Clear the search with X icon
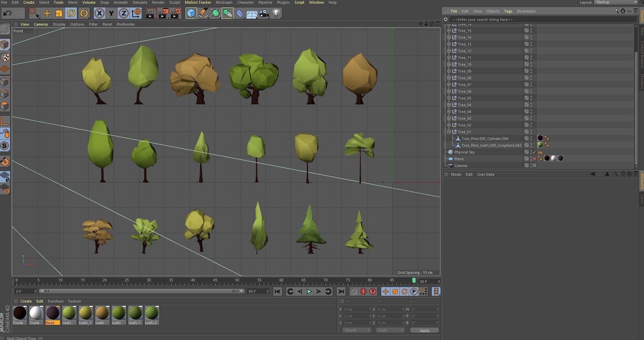Screen dimensions: 644x340 coord(446,20)
